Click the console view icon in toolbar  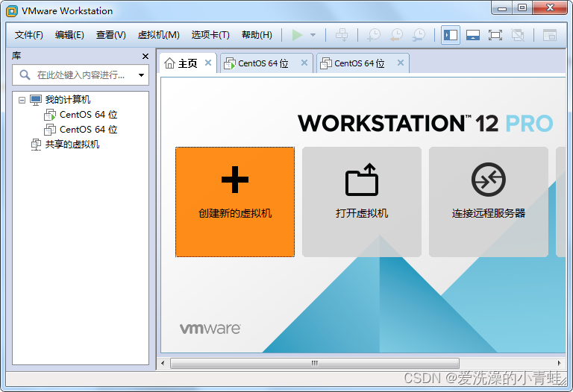tap(549, 35)
